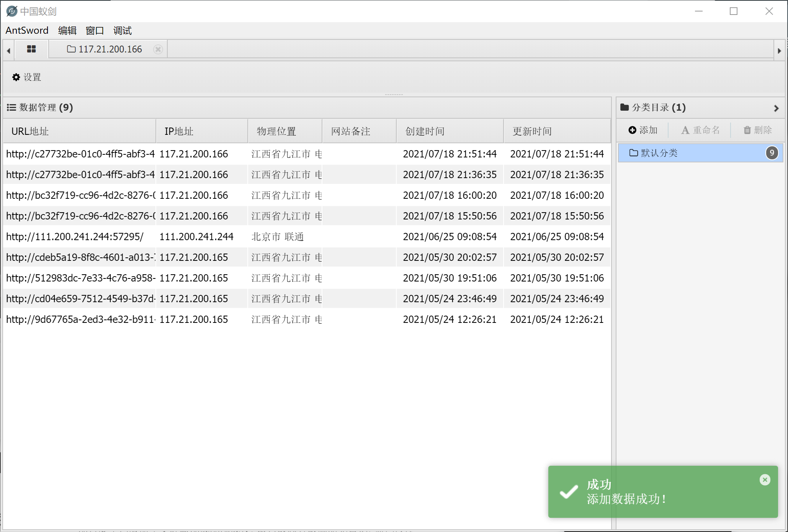Image resolution: width=788 pixels, height=532 pixels.
Task: Click the 删除 delete category button
Action: coord(757,130)
